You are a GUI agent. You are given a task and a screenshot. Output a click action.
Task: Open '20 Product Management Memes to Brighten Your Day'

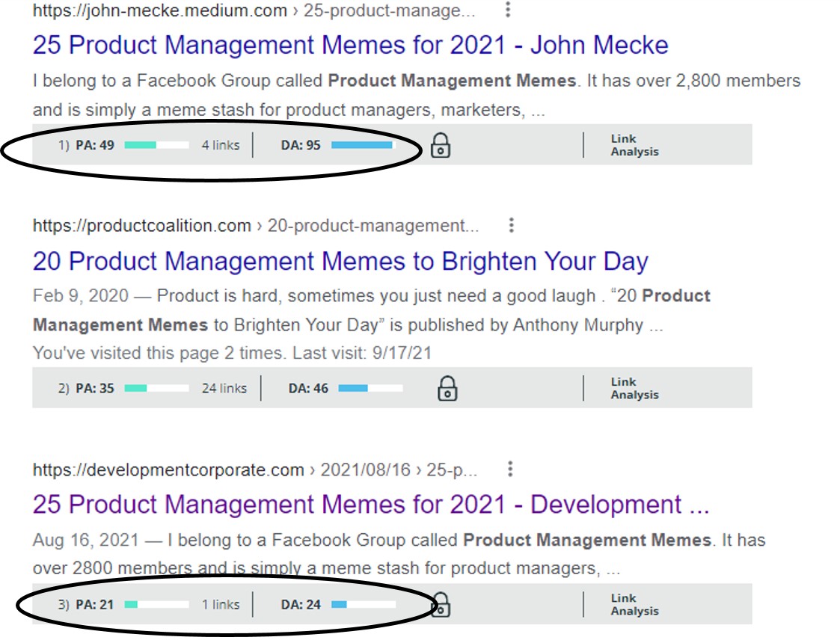tap(340, 261)
